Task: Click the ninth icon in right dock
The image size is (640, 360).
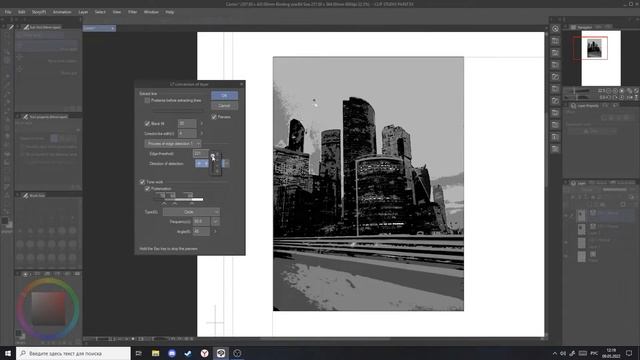Action: (556, 124)
